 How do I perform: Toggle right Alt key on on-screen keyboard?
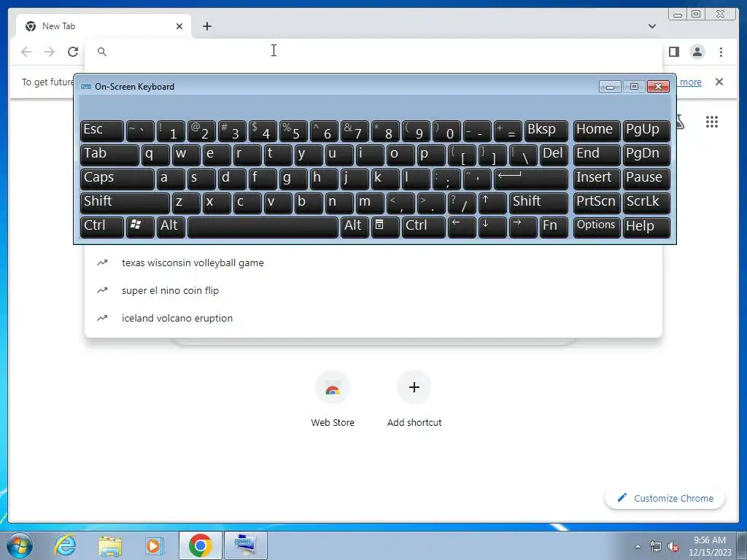[355, 227]
